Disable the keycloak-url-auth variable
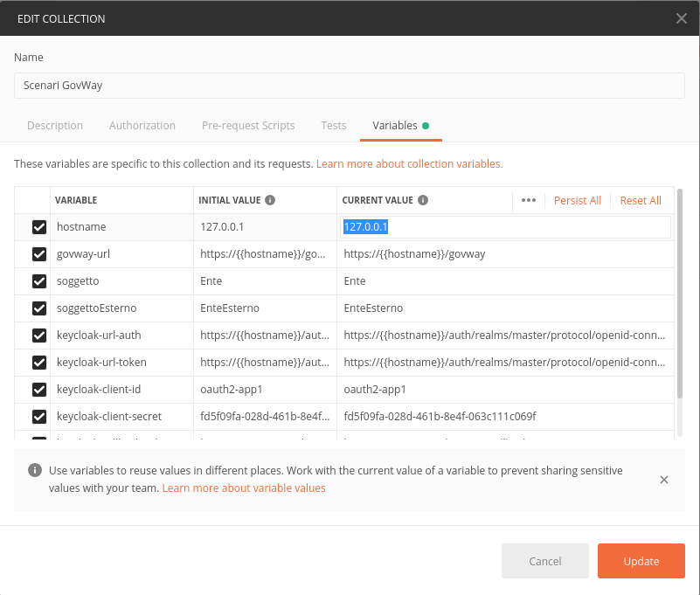 (x=39, y=336)
